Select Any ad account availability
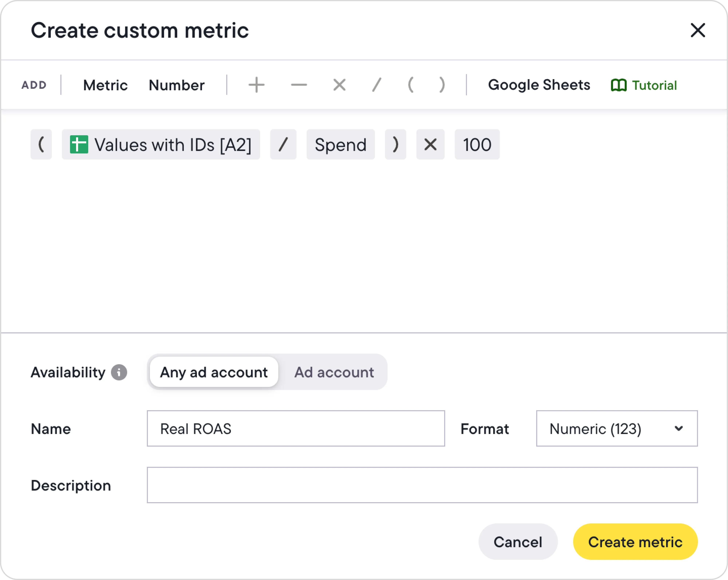Viewport: 728px width, 580px height. pyautogui.click(x=214, y=372)
